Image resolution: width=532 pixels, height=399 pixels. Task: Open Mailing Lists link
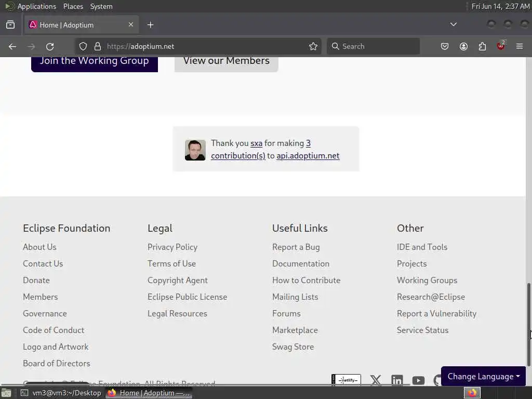[x=295, y=297]
